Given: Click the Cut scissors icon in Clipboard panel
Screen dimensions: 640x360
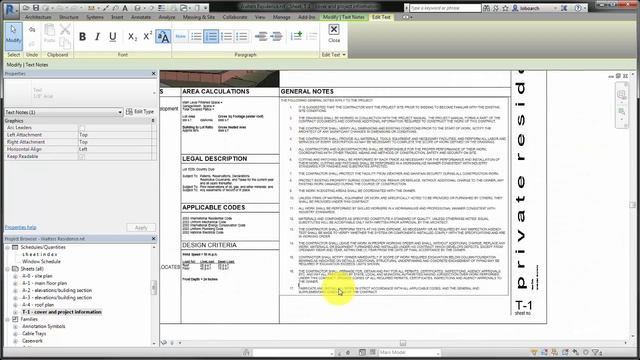Looking at the screenshot, I should (x=65, y=29).
